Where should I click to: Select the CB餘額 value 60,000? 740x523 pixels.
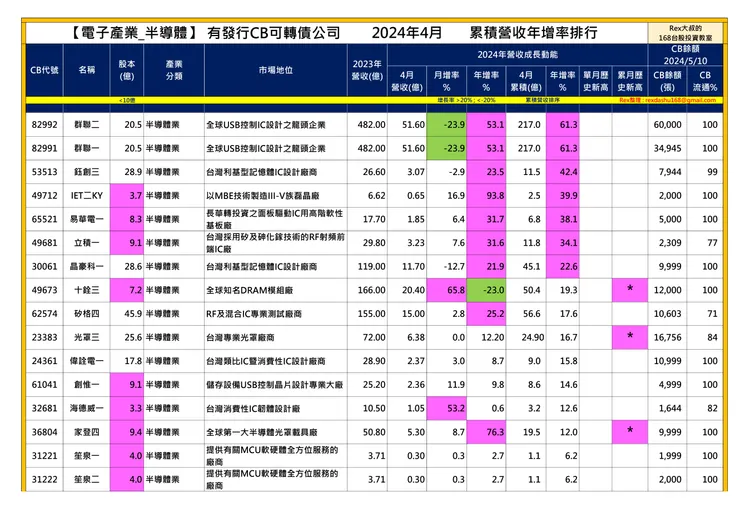[x=667, y=125]
